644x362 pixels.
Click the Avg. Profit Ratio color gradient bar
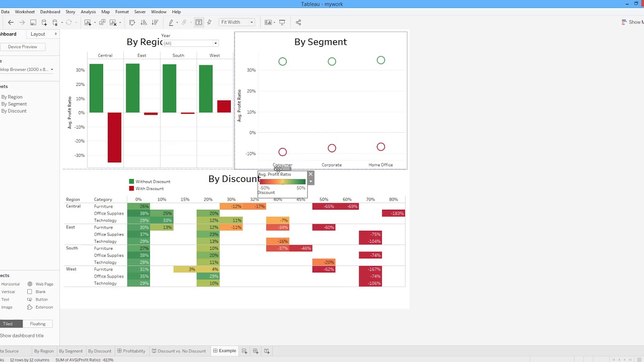(x=282, y=182)
